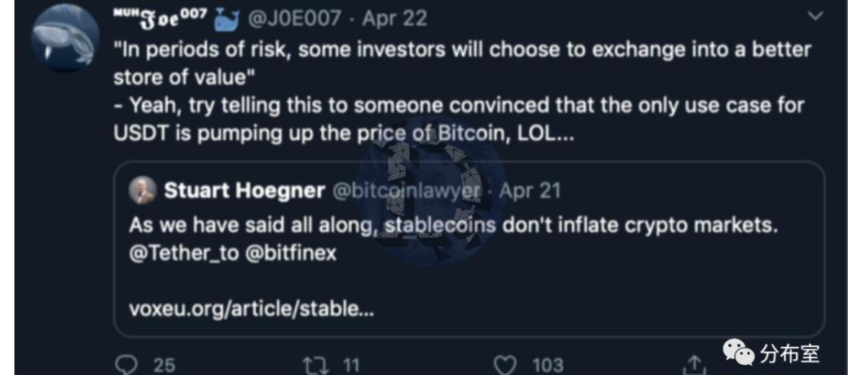Open the @bitcoinlawyer handle
Screen dimensions: 868x375
pos(406,191)
